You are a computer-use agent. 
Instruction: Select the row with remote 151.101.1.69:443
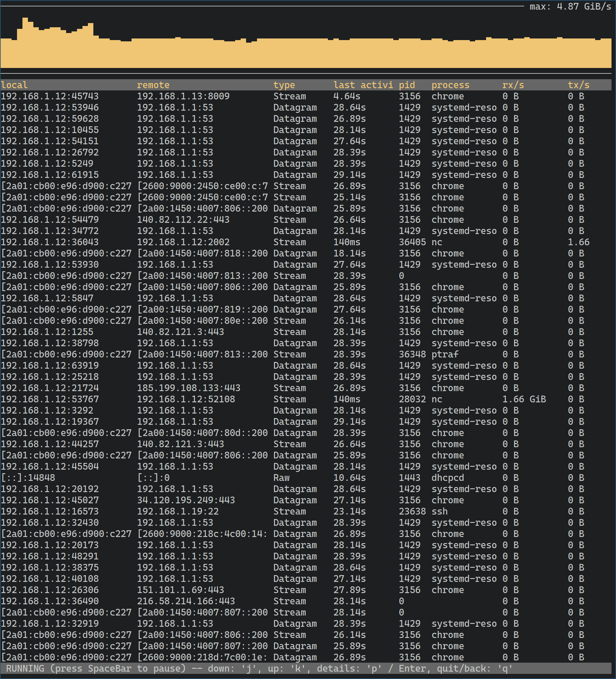pos(180,590)
